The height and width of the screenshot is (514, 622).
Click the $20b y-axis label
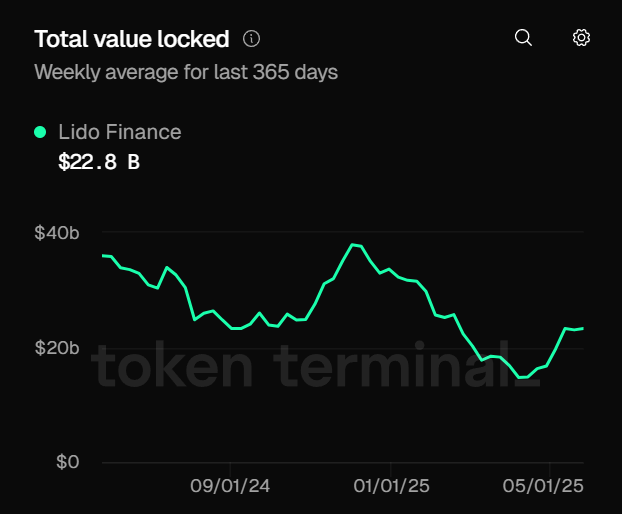pyautogui.click(x=56, y=348)
